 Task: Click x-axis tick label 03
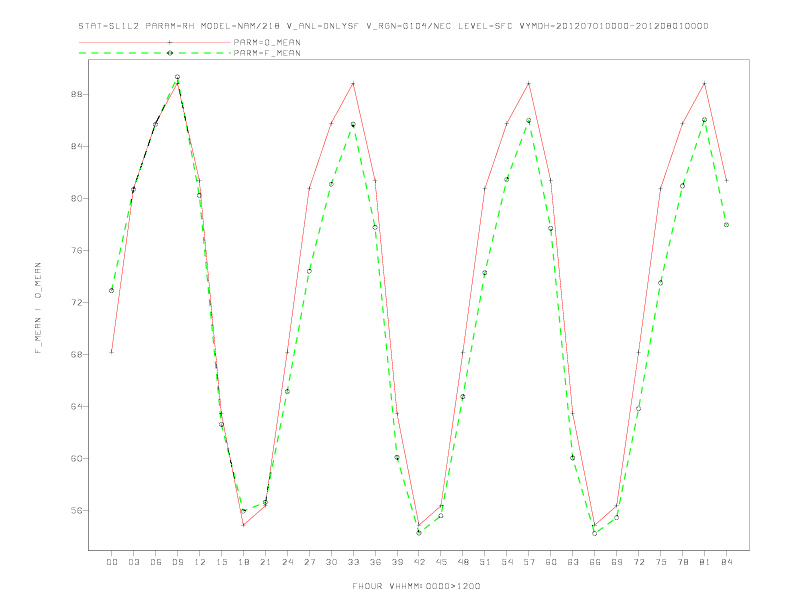[x=133, y=562]
